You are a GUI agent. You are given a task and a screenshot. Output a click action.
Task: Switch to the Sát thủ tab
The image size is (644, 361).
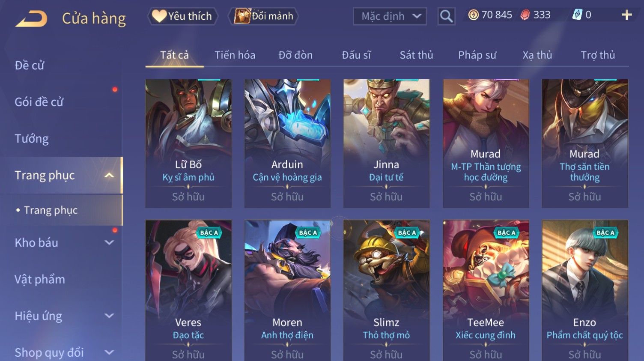(416, 55)
